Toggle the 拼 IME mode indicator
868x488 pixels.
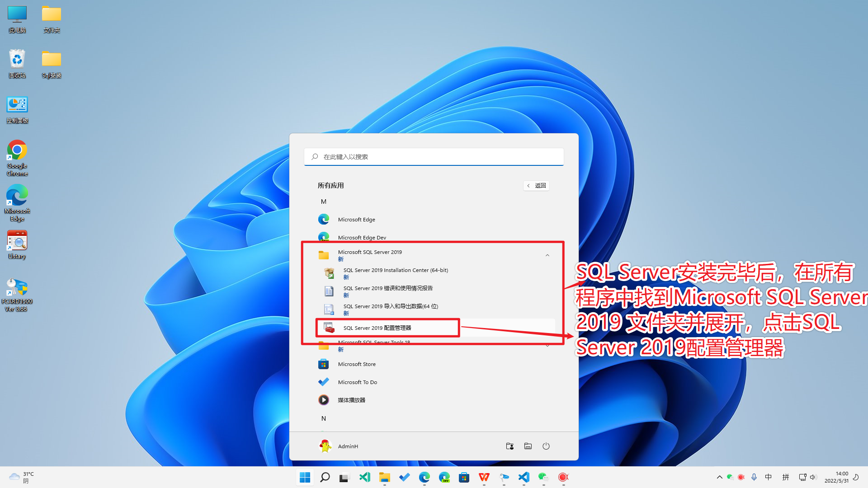coord(786,477)
